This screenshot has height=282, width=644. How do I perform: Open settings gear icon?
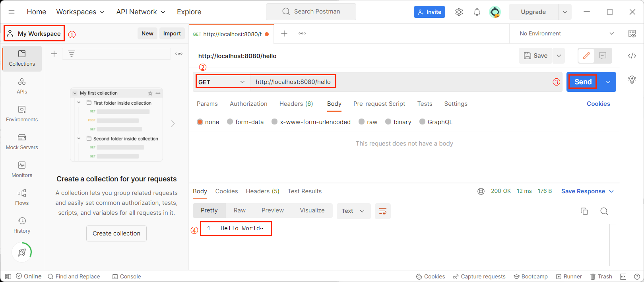[x=459, y=12]
